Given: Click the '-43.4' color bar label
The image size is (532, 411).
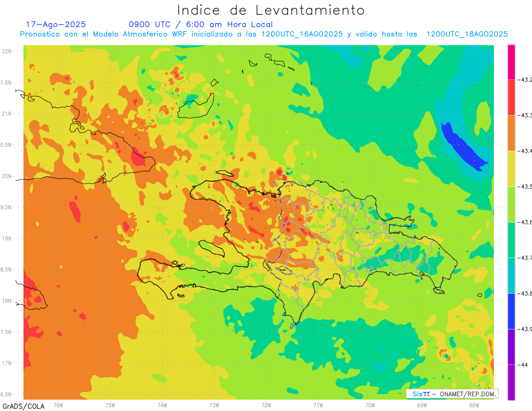Looking at the screenshot, I should 525,151.
